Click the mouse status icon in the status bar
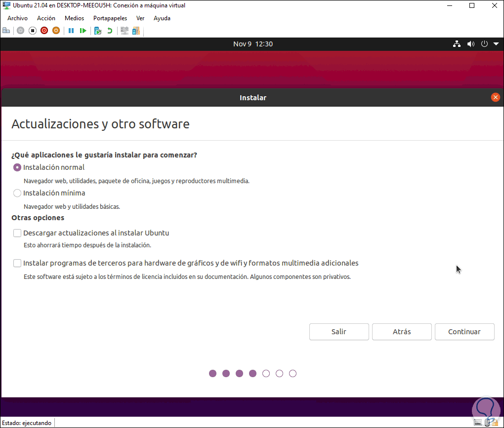 487,423
